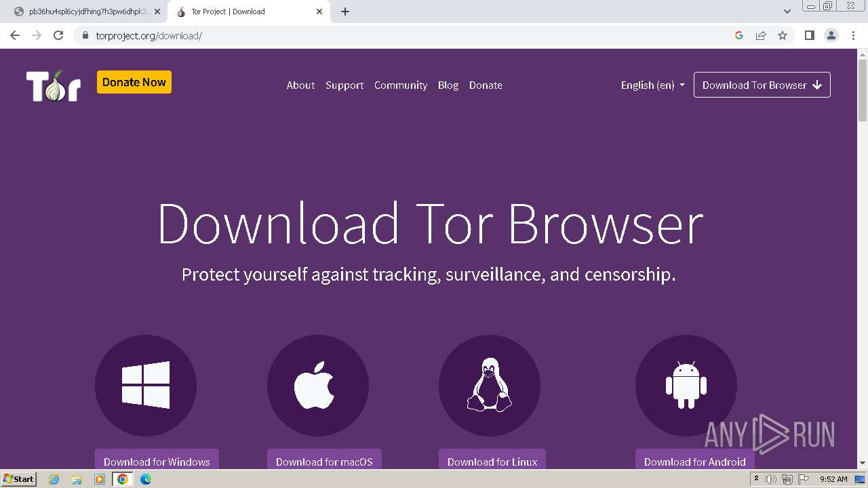The image size is (868, 488).
Task: Click Download for macOS button
Action: pos(324,459)
